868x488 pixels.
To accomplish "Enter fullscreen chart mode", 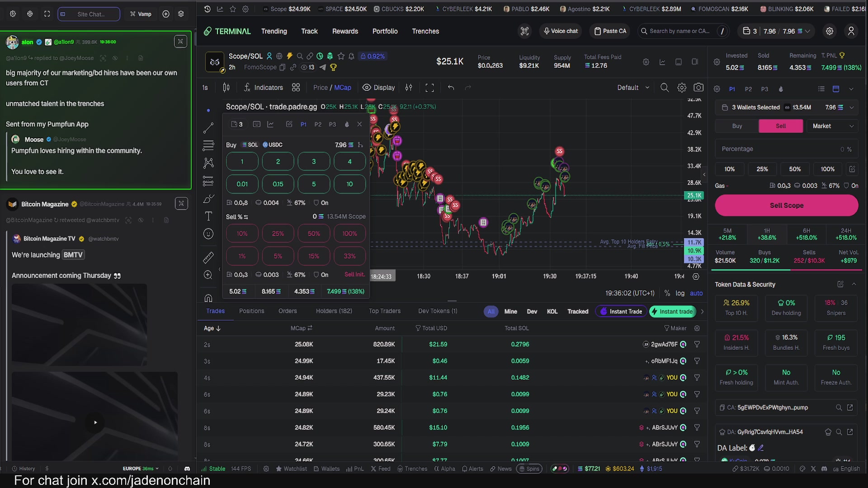I will 429,88.
